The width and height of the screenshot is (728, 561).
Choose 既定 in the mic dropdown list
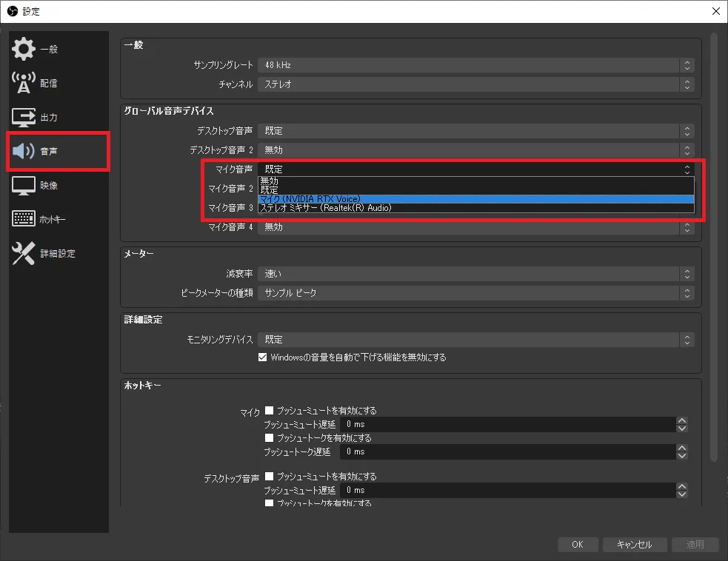476,189
